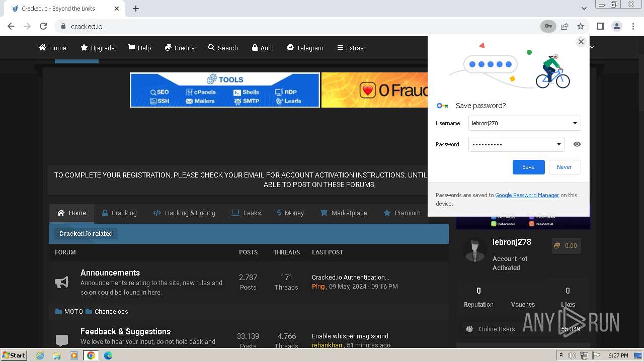Screen dimensions: 644x362
Task: Open the Chrome profile avatar
Action: pos(617,26)
